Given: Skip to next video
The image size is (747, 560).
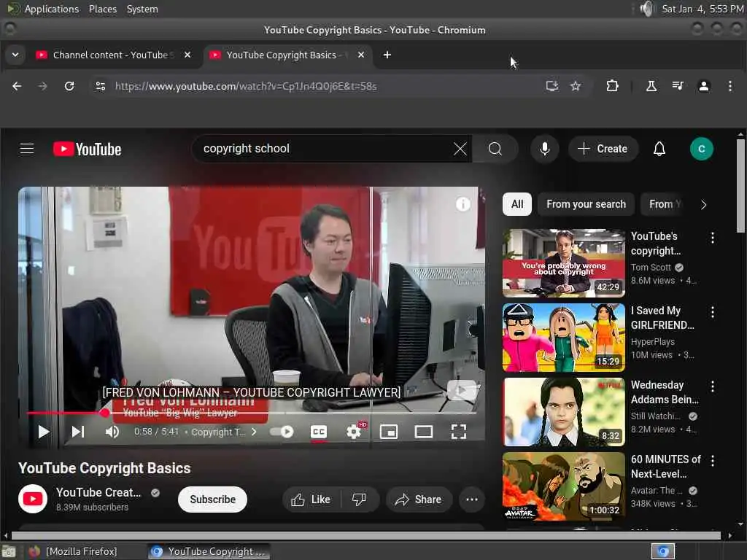Looking at the screenshot, I should [x=78, y=432].
